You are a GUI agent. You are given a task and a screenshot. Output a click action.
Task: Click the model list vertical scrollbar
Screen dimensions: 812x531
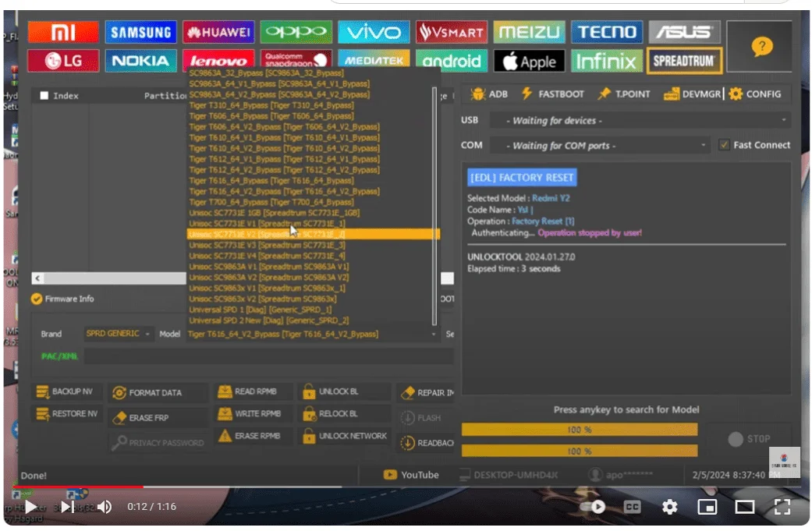(434, 206)
